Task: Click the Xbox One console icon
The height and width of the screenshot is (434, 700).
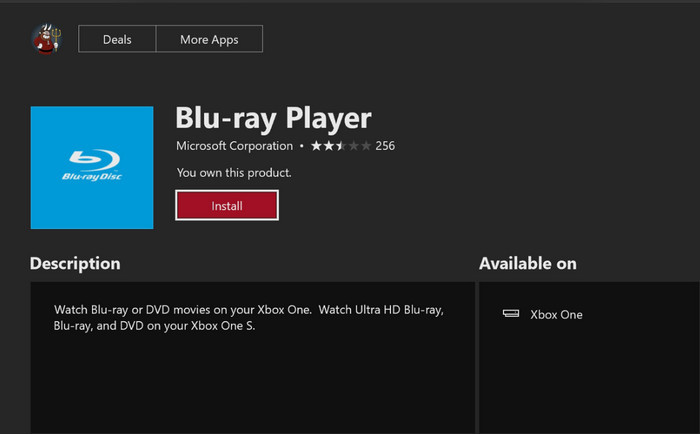Action: (x=511, y=313)
